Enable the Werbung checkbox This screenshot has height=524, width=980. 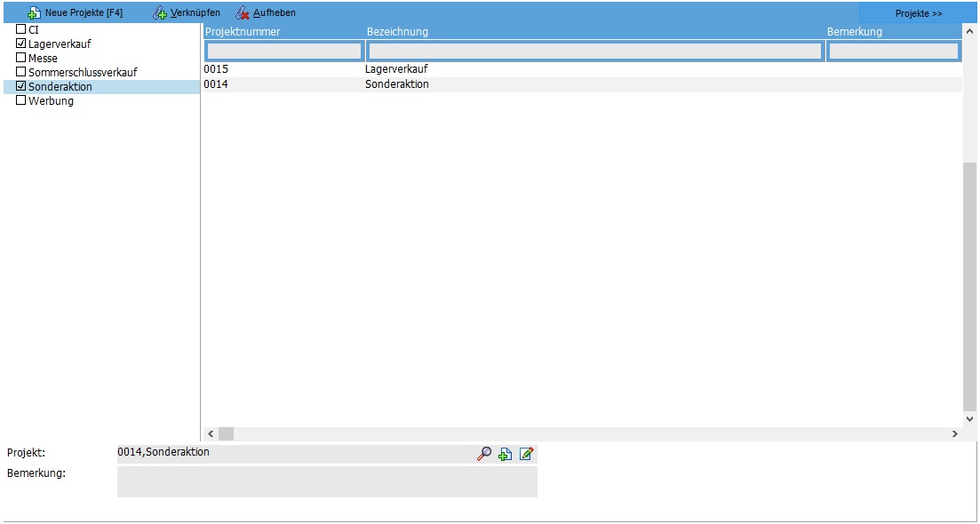coord(20,100)
